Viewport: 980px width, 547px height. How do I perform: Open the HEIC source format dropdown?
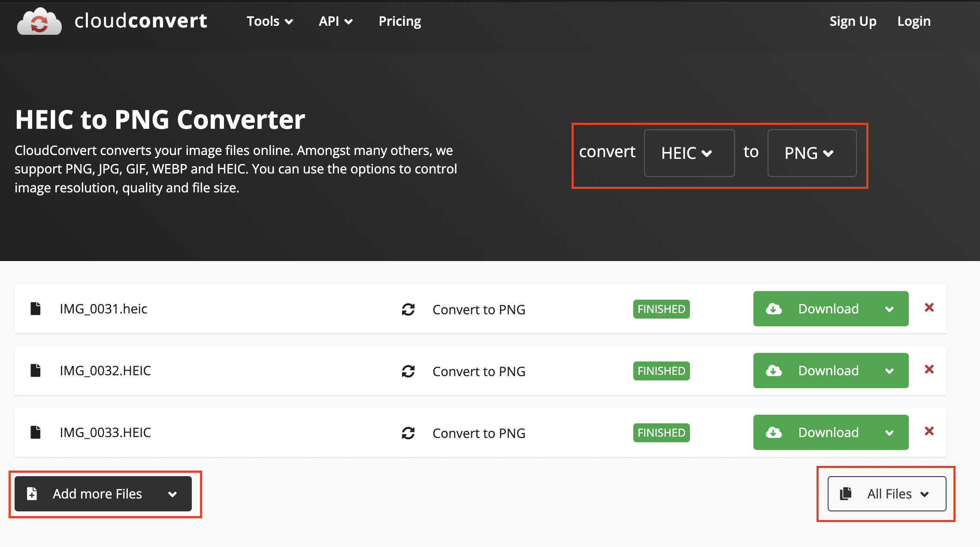pos(689,153)
